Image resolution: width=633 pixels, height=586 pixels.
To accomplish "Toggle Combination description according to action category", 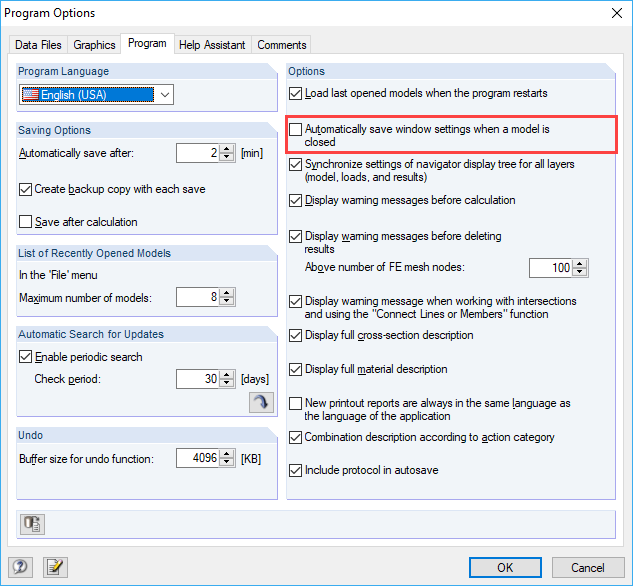I will 296,437.
